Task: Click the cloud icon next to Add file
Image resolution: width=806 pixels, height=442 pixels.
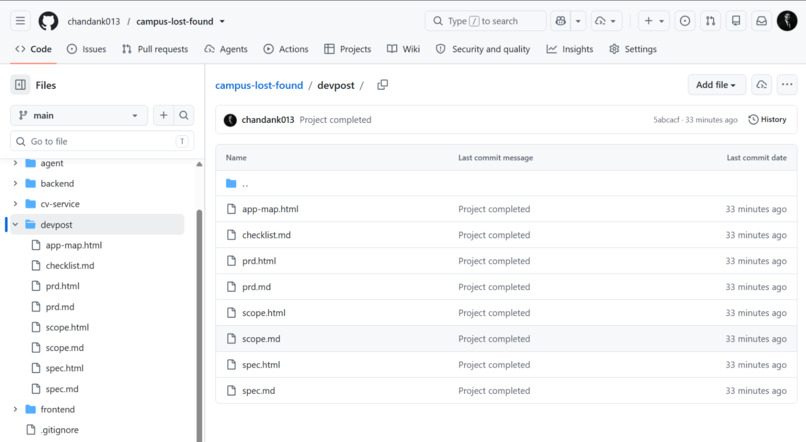Action: pos(761,85)
